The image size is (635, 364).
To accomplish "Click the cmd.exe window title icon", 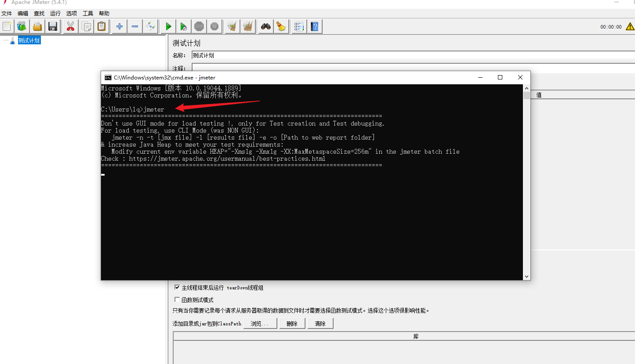I will click(x=108, y=78).
